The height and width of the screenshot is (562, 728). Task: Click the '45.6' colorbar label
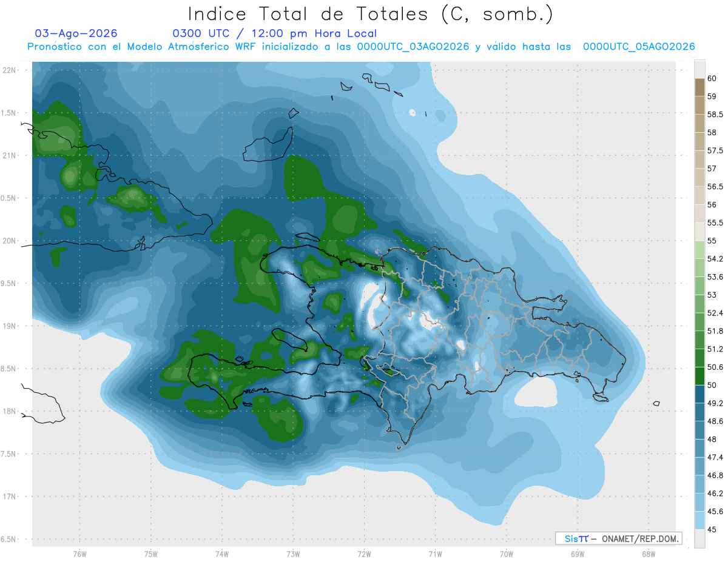click(715, 512)
